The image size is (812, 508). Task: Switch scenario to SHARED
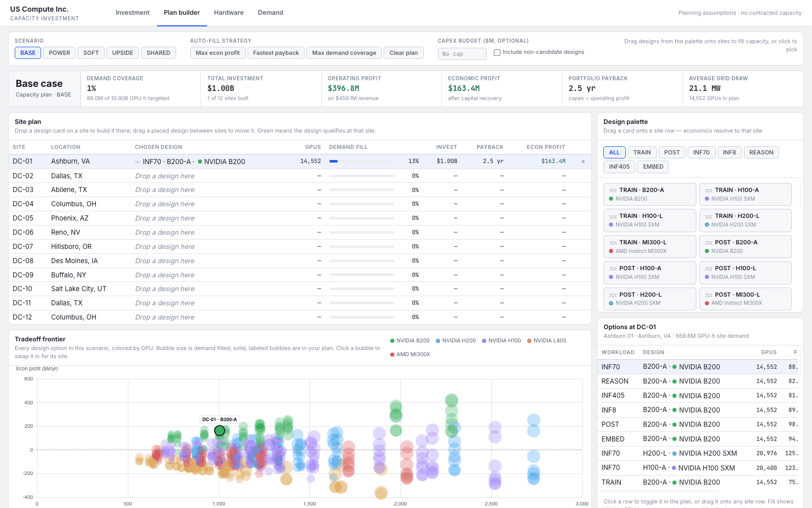[158, 53]
